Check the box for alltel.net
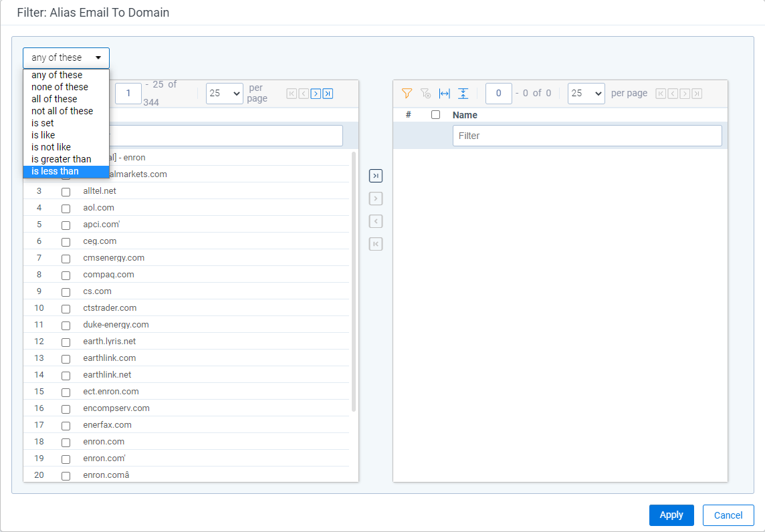Image resolution: width=765 pixels, height=532 pixels. (66, 192)
